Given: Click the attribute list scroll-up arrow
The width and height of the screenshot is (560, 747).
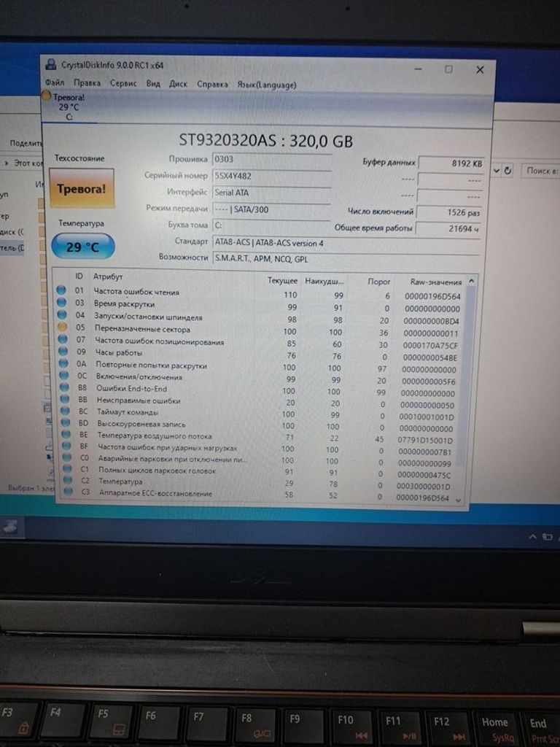Looking at the screenshot, I should (x=471, y=281).
